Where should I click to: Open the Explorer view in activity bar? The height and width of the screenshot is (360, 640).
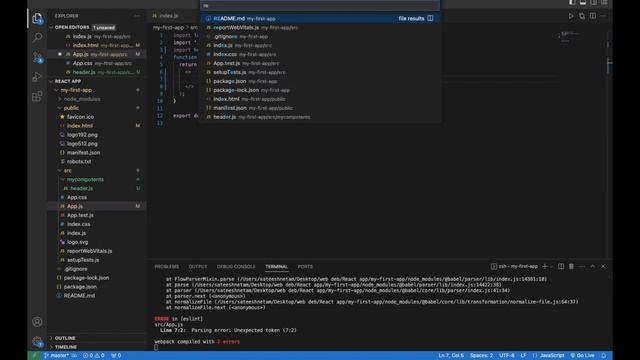point(37,18)
